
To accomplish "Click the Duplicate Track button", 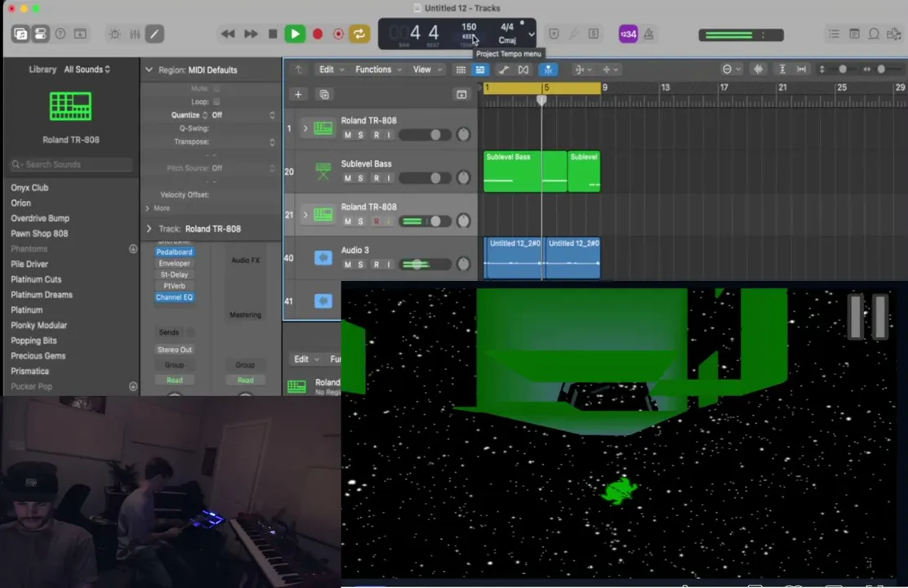I will [324, 94].
